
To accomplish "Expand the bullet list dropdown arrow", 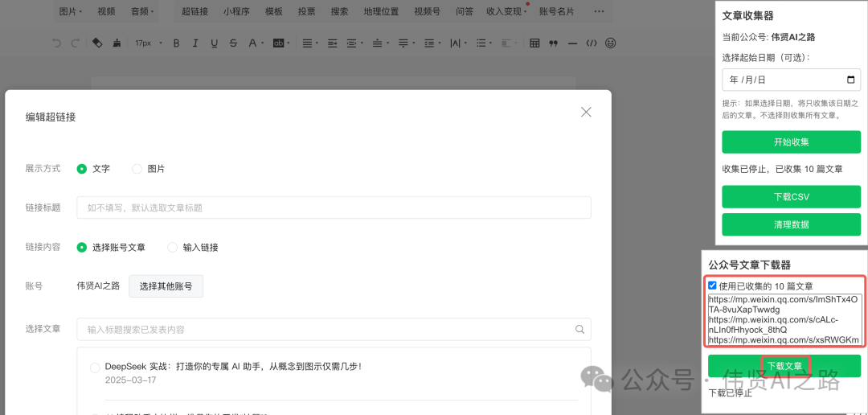I will pos(492,43).
